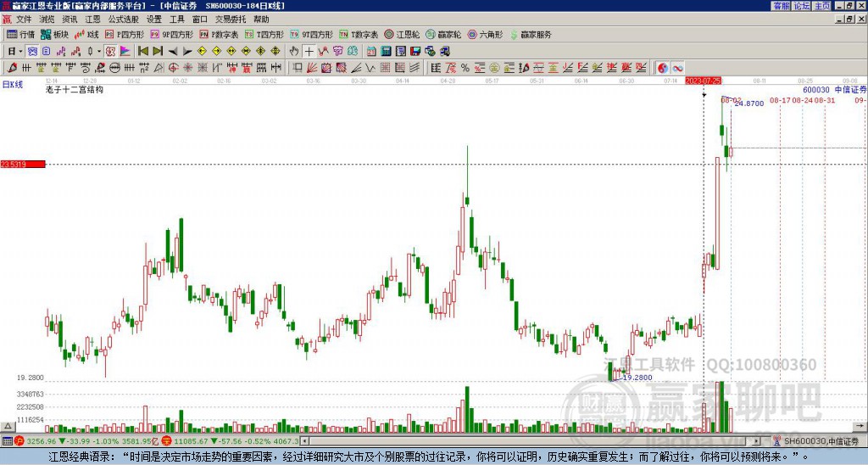
Task: Click the grid icon in status bar
Action: [7, 441]
